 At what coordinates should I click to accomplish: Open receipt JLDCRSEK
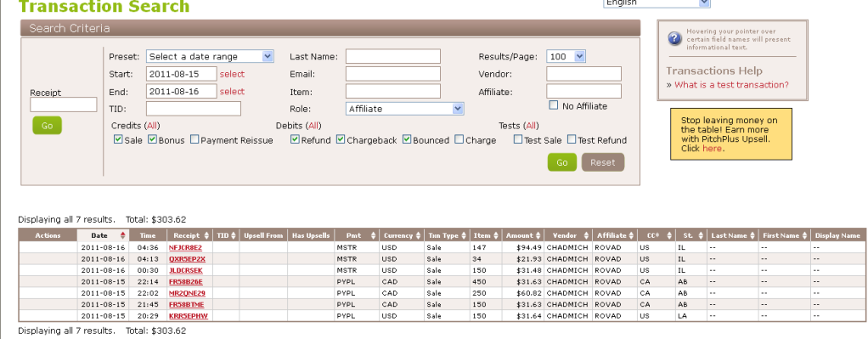click(x=186, y=270)
